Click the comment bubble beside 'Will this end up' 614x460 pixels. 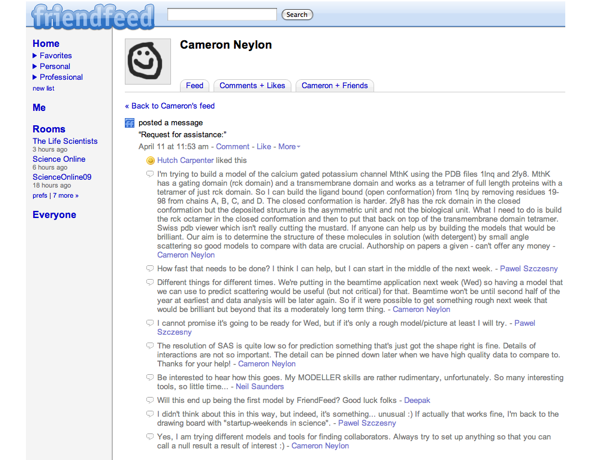[150, 400]
